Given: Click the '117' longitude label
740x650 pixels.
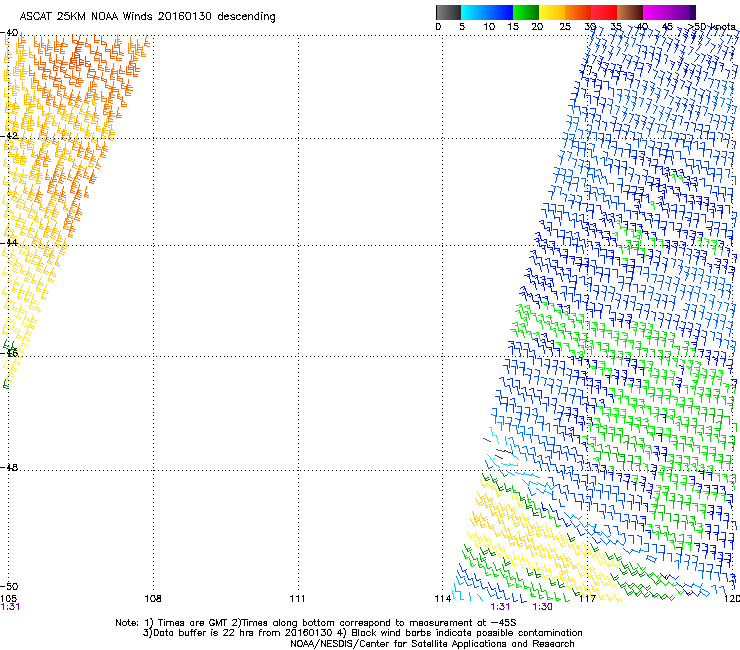Looking at the screenshot, I should (x=587, y=599).
